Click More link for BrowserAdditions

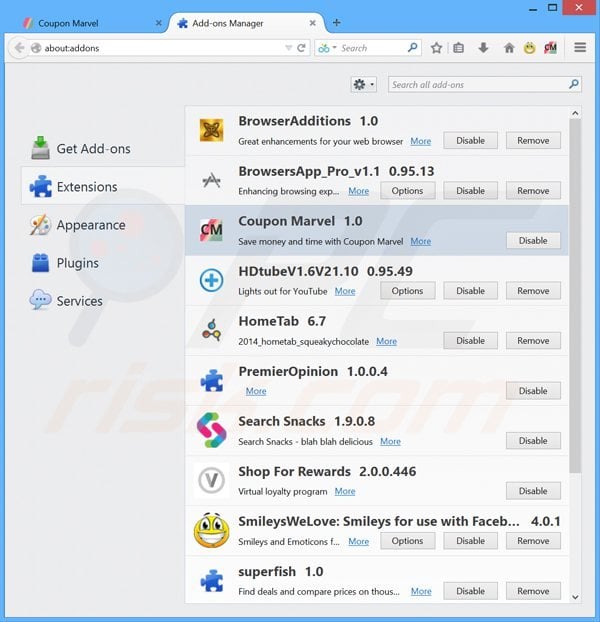click(420, 141)
